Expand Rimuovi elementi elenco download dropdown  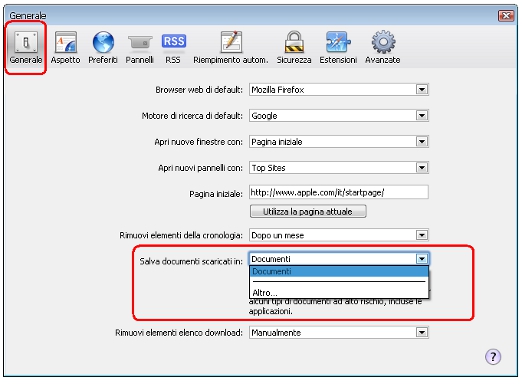tap(422, 332)
